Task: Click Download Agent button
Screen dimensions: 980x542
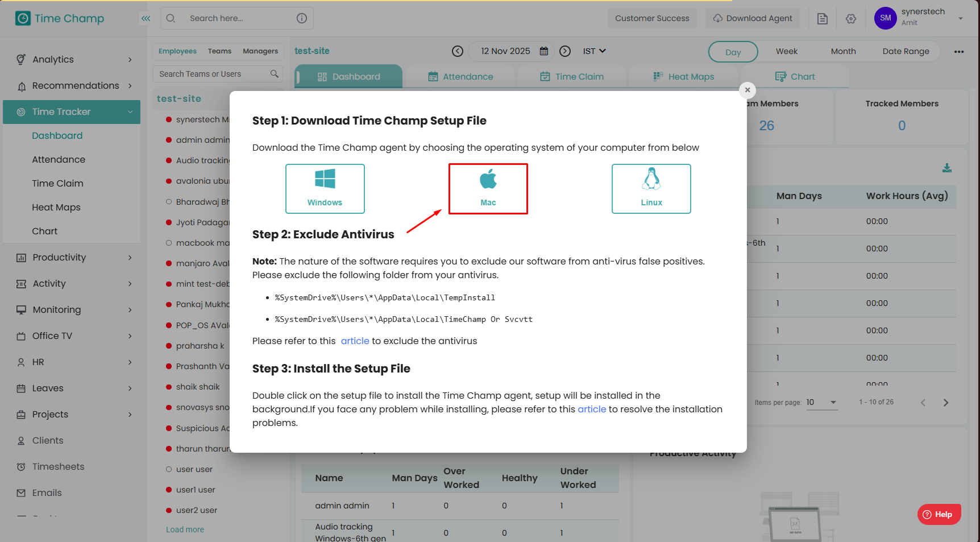Action: tap(753, 18)
